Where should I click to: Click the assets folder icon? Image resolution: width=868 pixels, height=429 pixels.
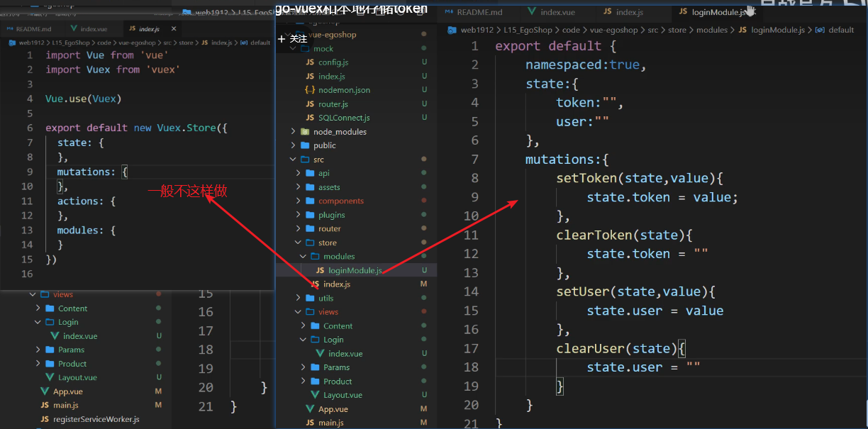coord(311,187)
